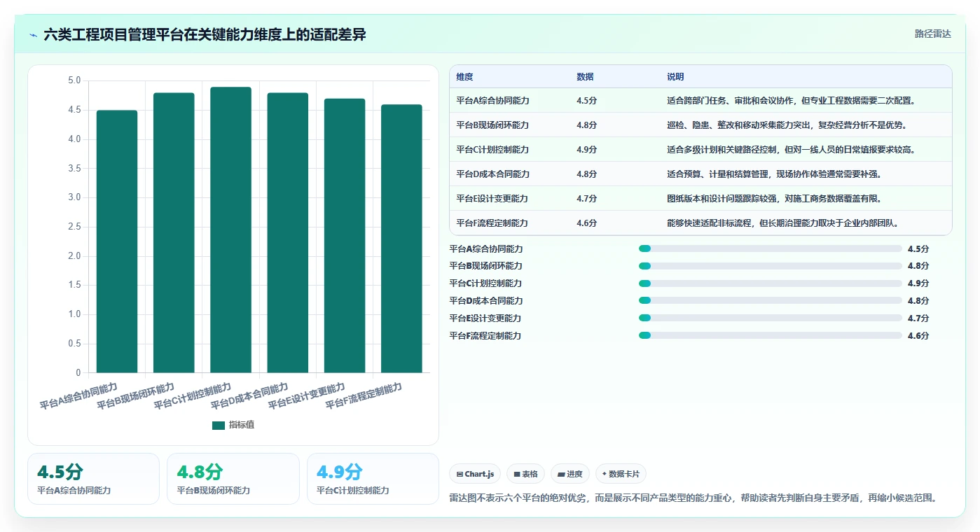980x532 pixels.
Task: Click description starting 适合多级计划
Action: click(x=792, y=149)
